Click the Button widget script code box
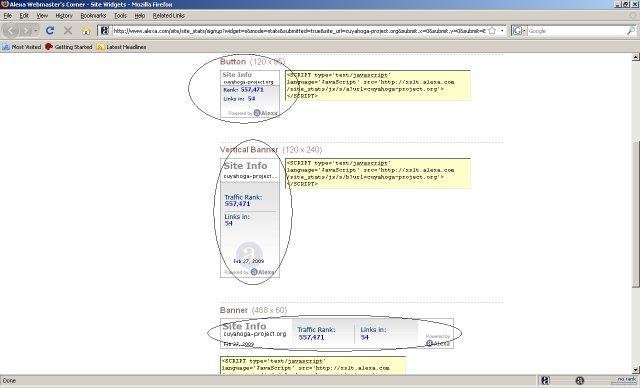Screen dimensions: 640x388 (x=378, y=85)
